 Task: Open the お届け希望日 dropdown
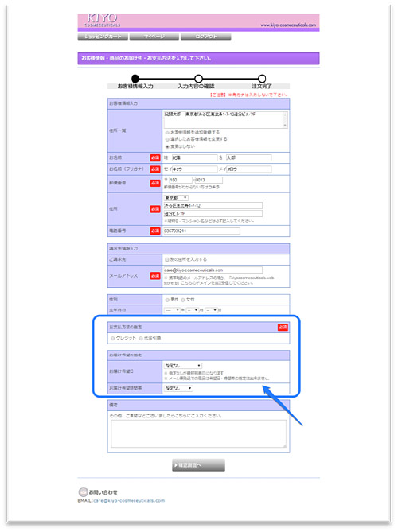pyautogui.click(x=183, y=366)
